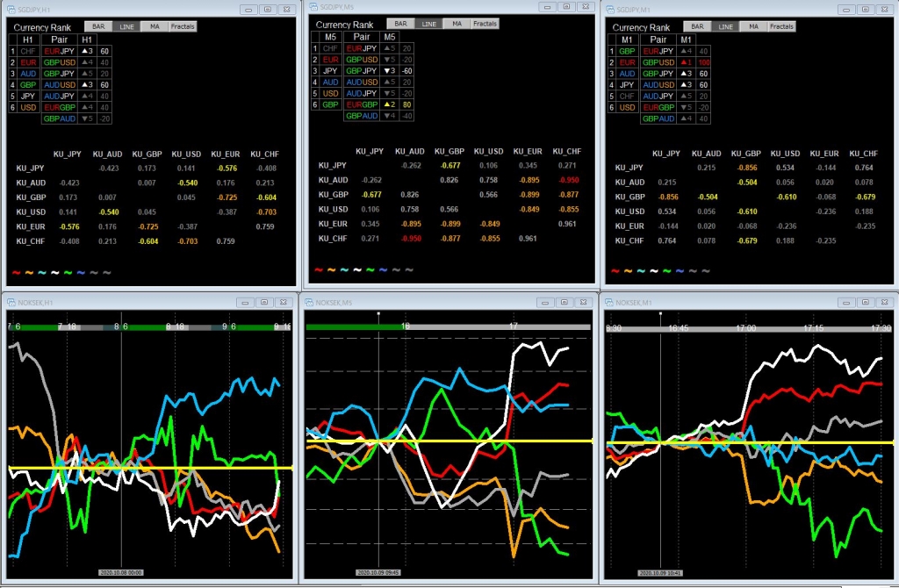Viewport: 899px width, 588px height.
Task: Click the white wave icon in SGDJPY,H1
Action: [x=54, y=273]
